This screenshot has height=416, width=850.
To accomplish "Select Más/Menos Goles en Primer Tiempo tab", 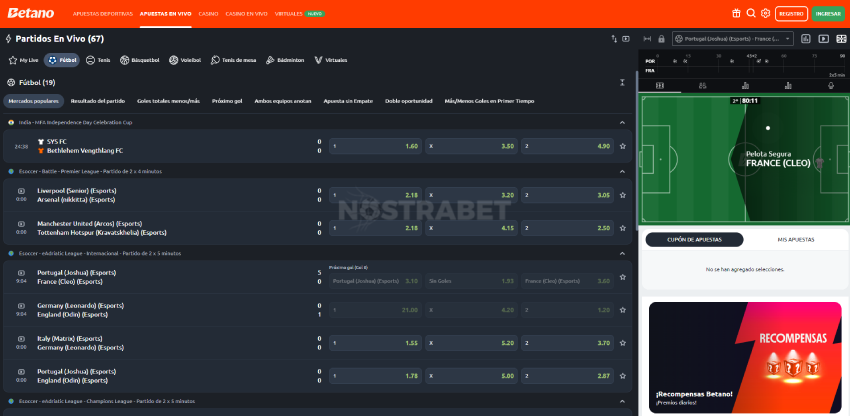I will point(489,101).
